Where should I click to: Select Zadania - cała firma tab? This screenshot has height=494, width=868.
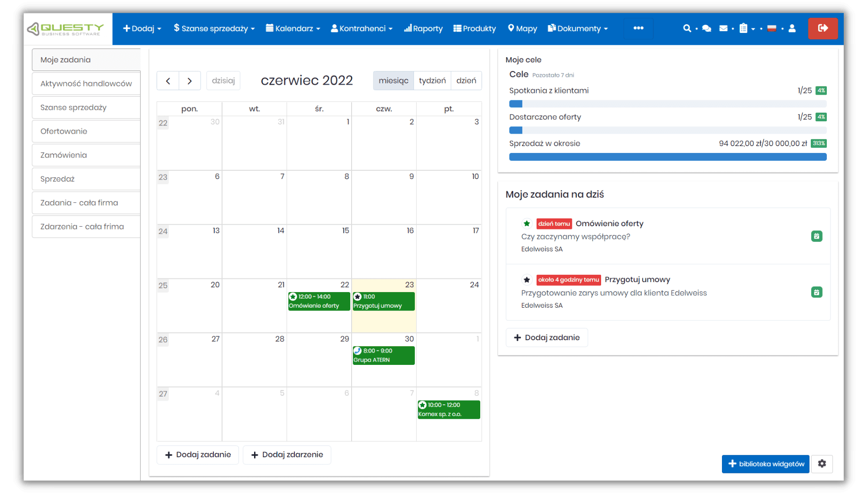86,203
